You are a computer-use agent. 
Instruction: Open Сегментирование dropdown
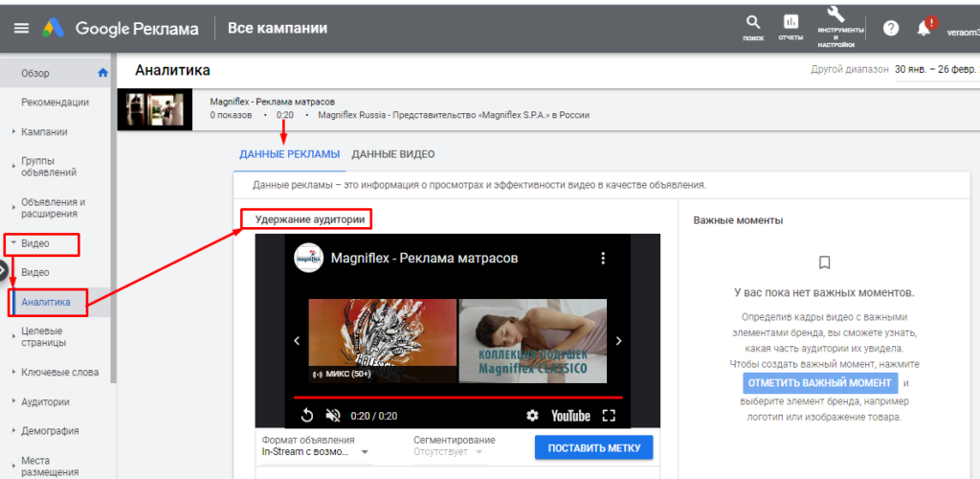coord(449,451)
